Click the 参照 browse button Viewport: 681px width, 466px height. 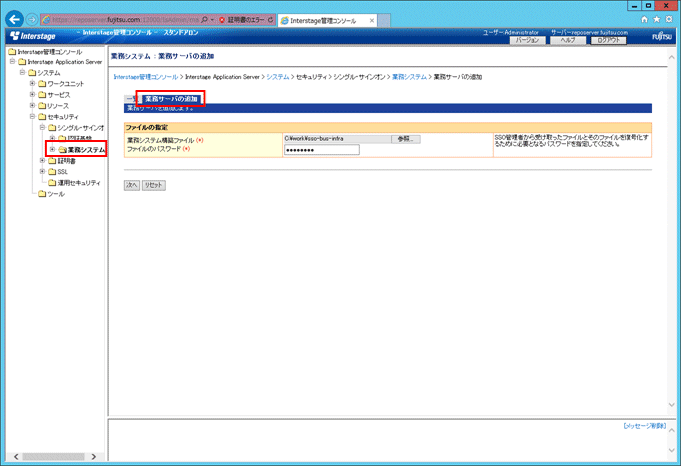coord(406,139)
